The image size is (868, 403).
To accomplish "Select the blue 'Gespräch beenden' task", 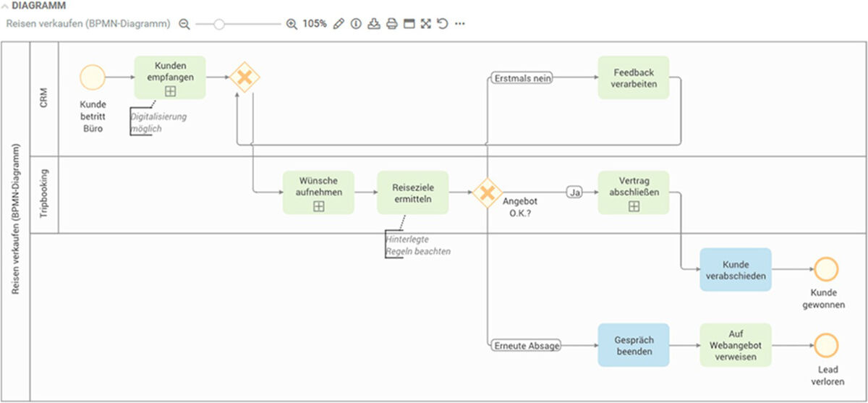I will [x=634, y=345].
